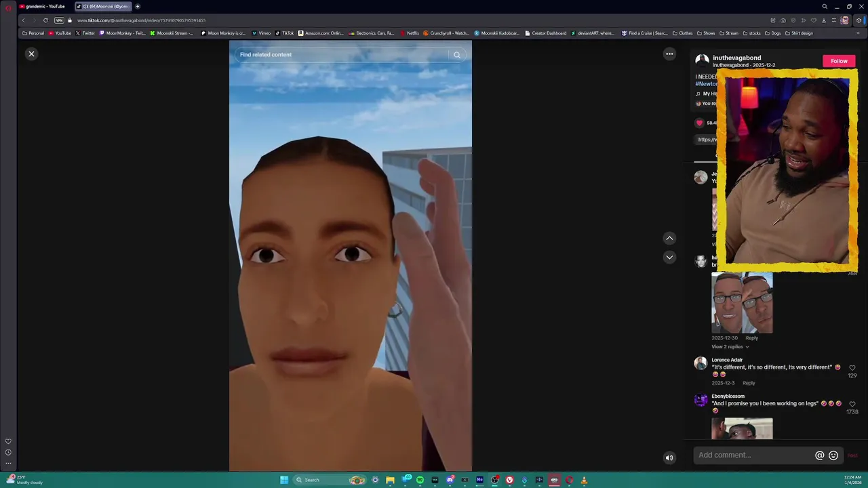
Task: Open the Personal bookmarks folder
Action: (x=33, y=33)
